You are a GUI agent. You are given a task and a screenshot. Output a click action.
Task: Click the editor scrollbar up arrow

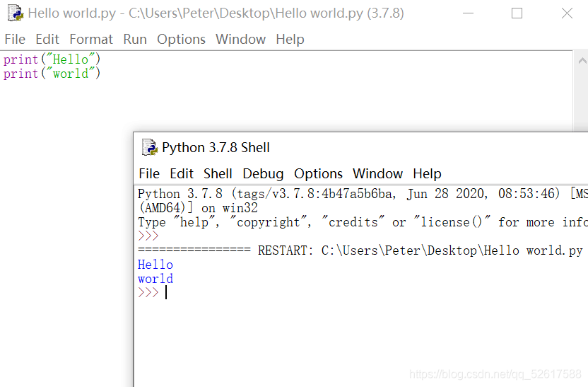(x=582, y=61)
